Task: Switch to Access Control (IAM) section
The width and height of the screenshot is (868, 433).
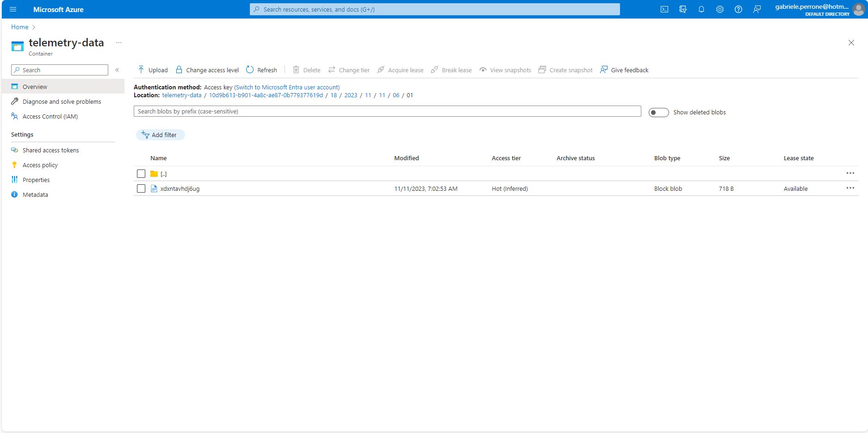Action: (50, 116)
